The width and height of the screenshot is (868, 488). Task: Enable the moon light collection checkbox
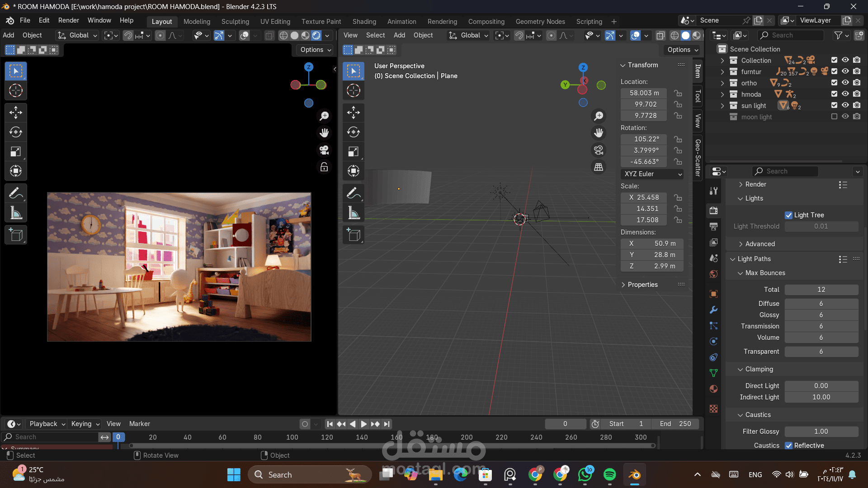point(834,117)
